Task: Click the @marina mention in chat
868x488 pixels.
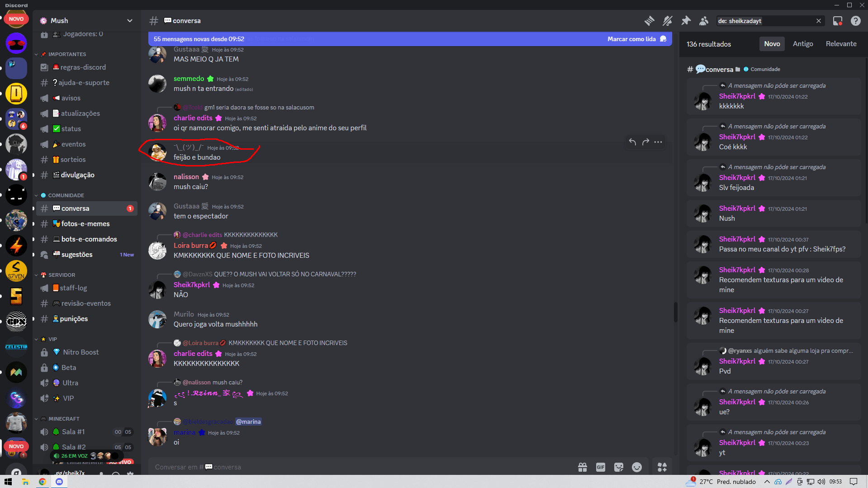Action: [x=248, y=422]
